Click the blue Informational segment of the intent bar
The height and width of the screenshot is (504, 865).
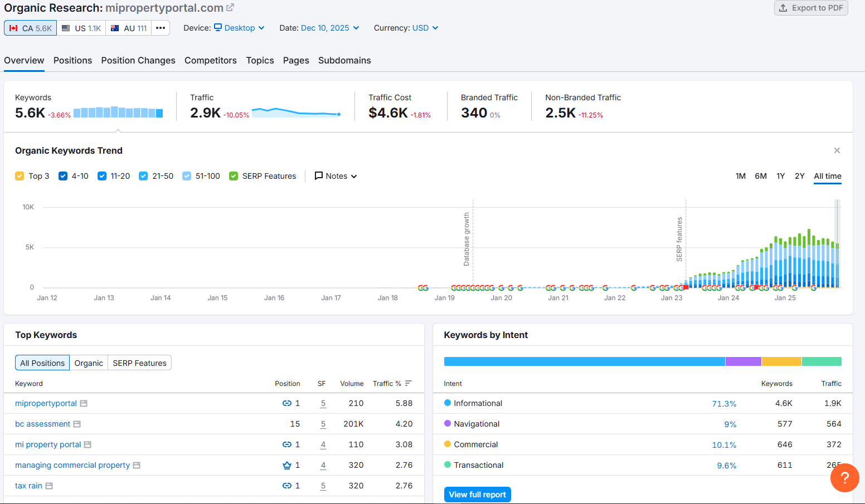(582, 361)
